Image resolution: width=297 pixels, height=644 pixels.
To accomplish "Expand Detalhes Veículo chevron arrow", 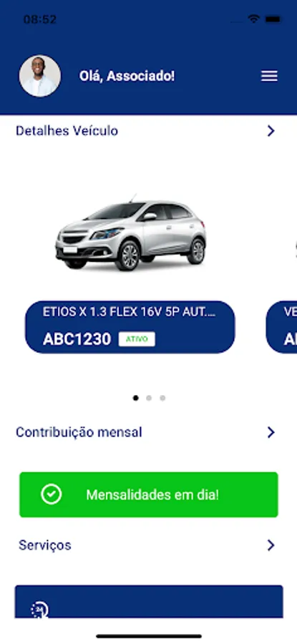I will pyautogui.click(x=271, y=131).
